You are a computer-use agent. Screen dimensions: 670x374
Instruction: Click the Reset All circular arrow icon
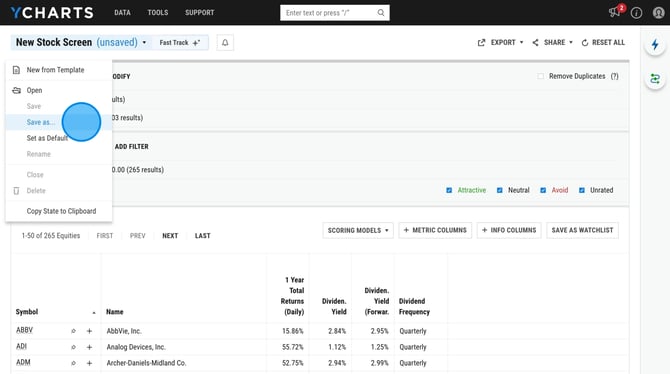585,42
